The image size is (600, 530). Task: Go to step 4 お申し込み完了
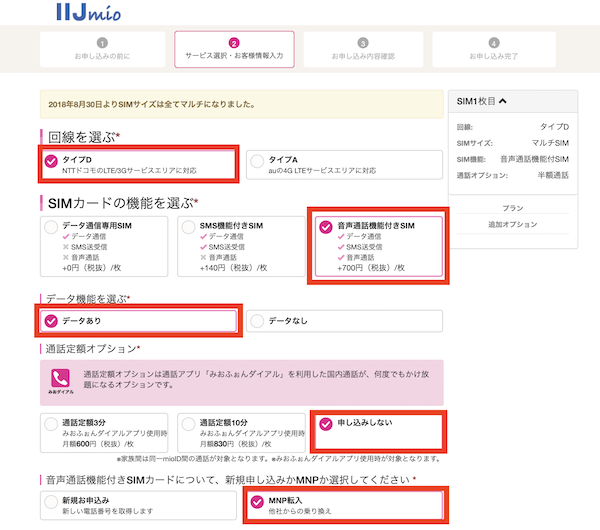(x=494, y=49)
